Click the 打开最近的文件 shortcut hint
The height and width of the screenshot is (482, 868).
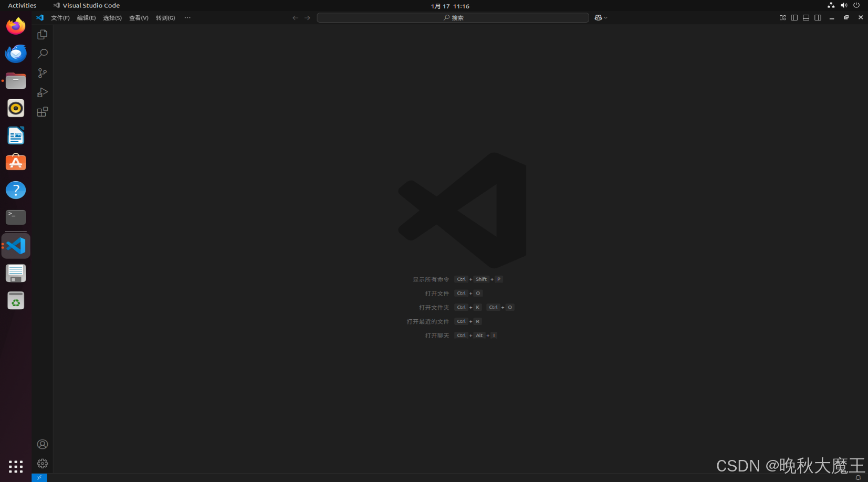click(x=428, y=321)
